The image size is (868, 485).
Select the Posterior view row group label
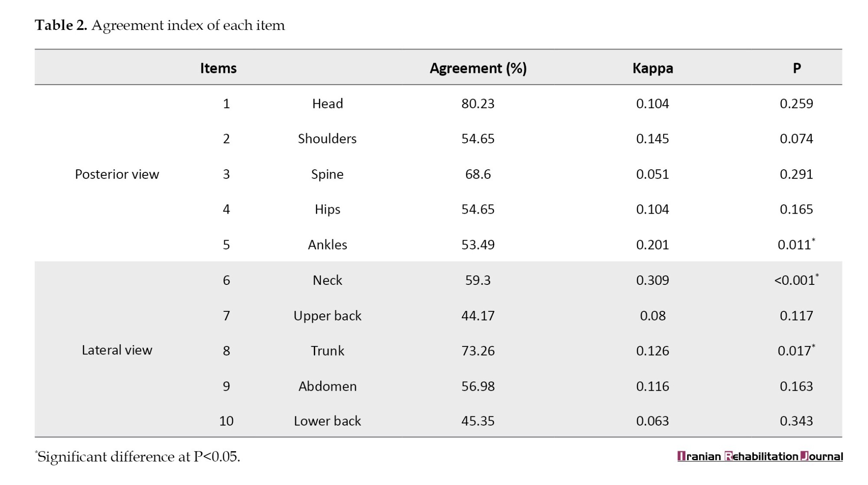(117, 174)
